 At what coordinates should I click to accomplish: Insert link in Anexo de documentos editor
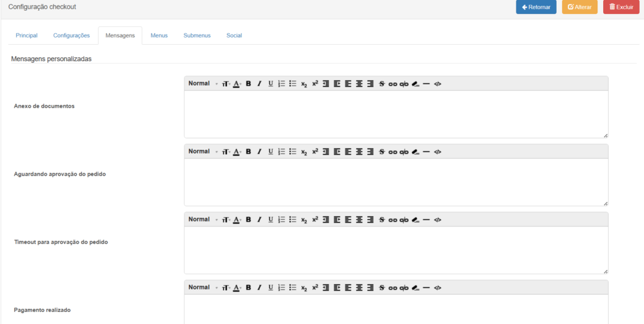click(392, 84)
